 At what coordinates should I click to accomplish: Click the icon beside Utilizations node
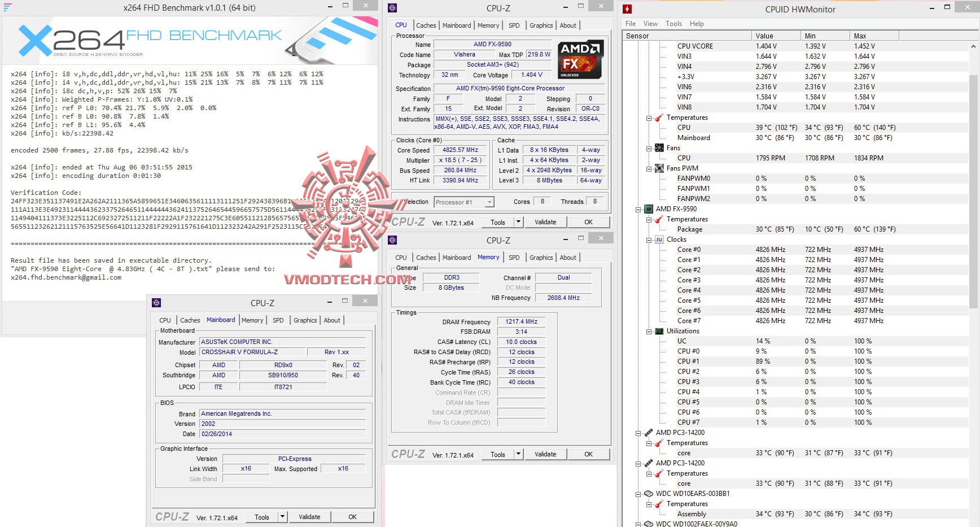[x=659, y=331]
